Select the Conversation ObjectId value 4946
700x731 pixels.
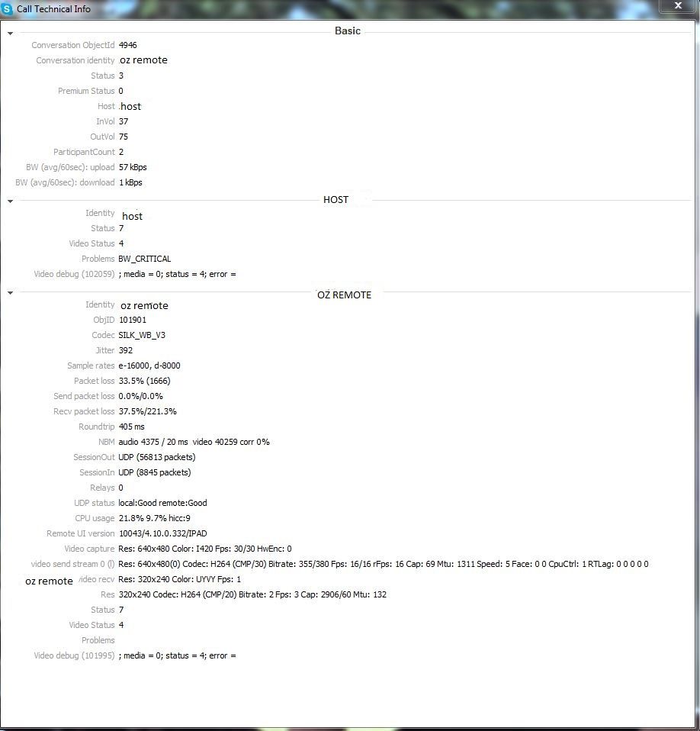point(127,45)
